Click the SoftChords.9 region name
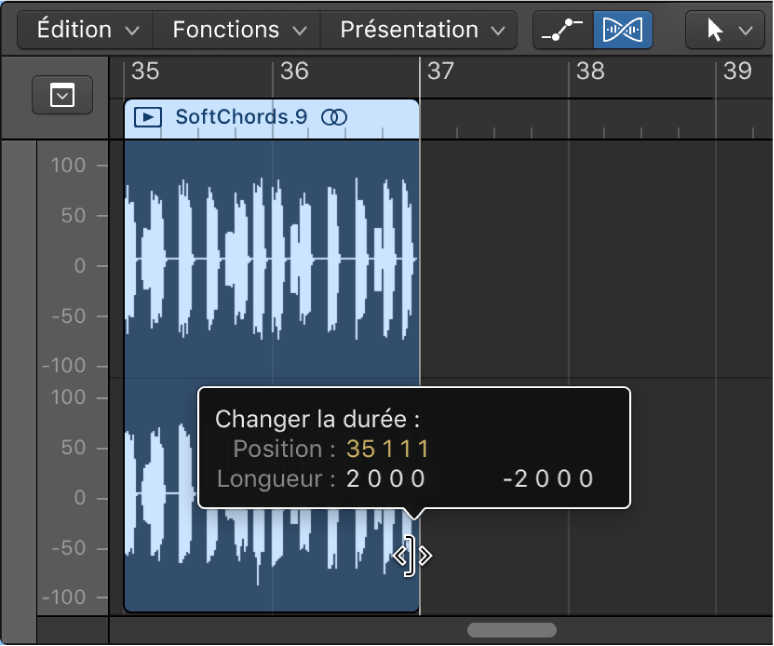The width and height of the screenshot is (774, 646). coord(241,117)
